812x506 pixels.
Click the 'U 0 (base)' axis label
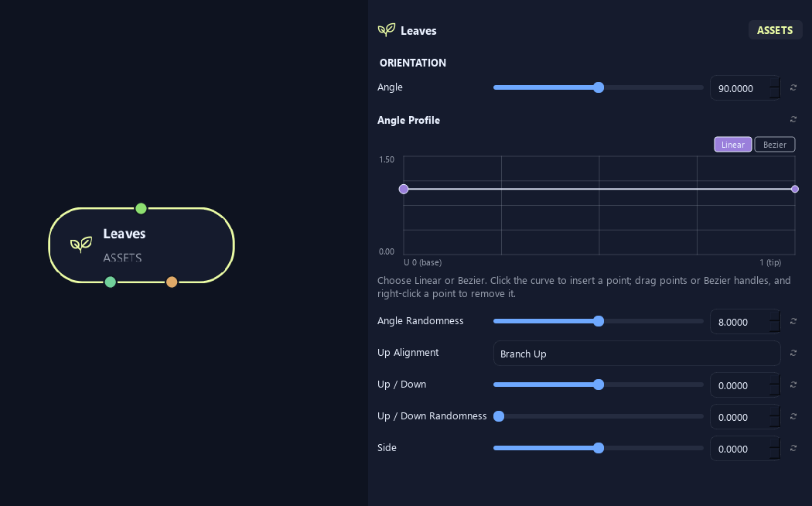click(x=422, y=262)
